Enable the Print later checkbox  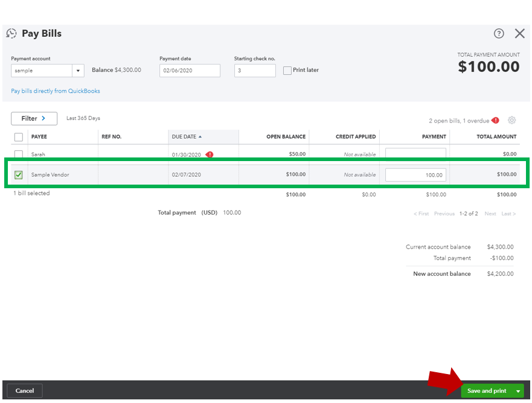point(287,71)
